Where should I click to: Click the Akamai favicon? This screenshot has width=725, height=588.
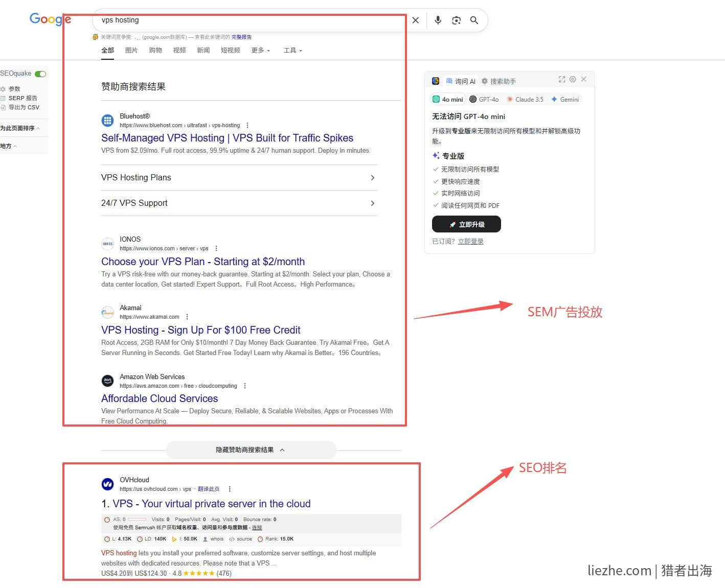click(x=107, y=312)
